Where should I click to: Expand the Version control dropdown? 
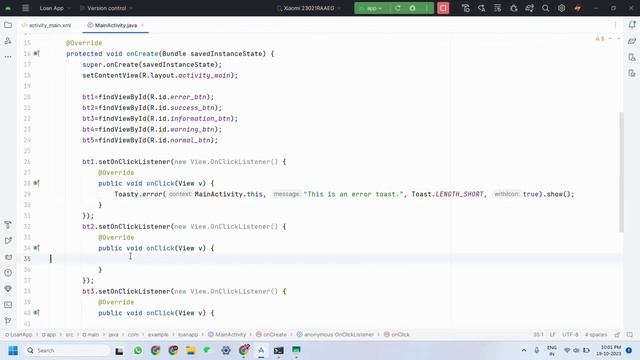(107, 8)
